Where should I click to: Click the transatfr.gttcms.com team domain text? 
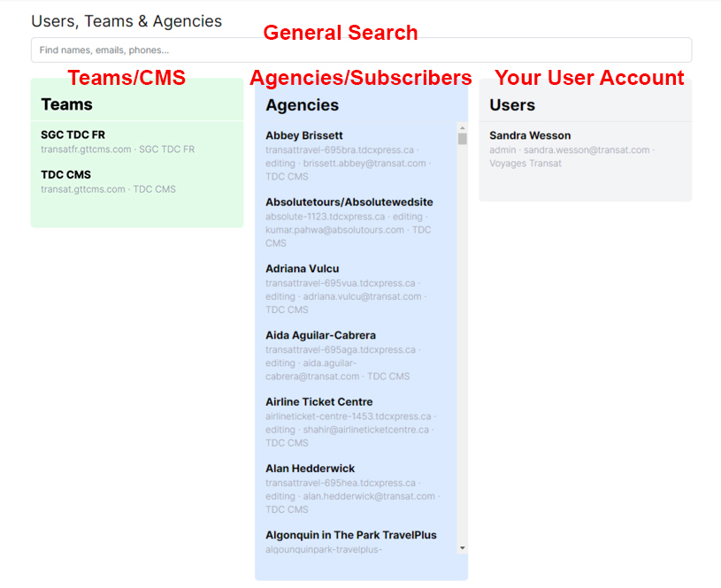(x=86, y=149)
